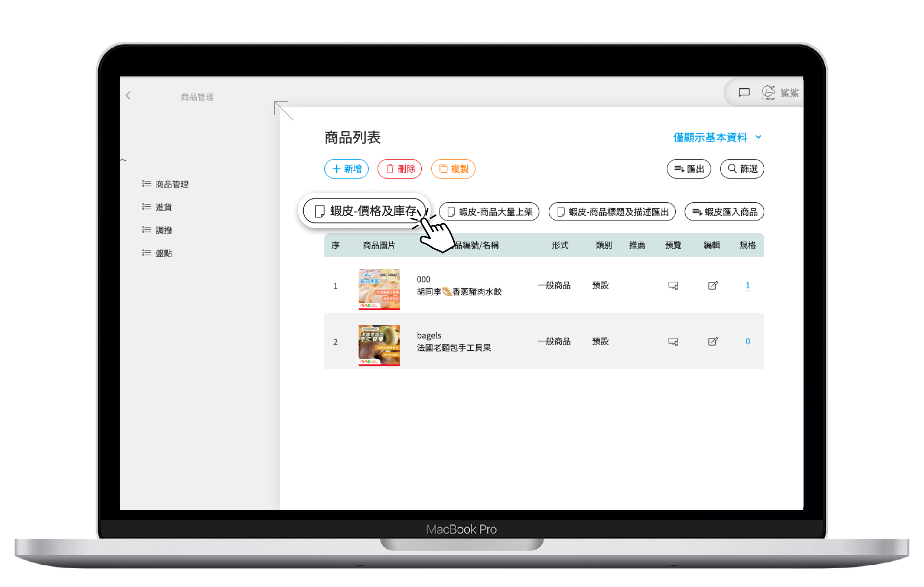This screenshot has height=587, width=924.
Task: Expand the 僅顯示基本資料 dropdown
Action: tap(710, 137)
